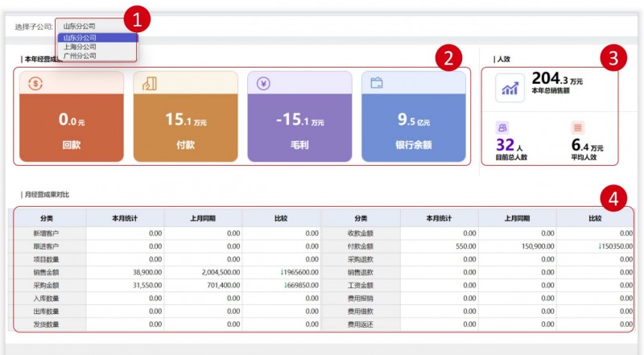Click the purple people icon above 目前总人数
The image size is (644, 355).
point(503,127)
